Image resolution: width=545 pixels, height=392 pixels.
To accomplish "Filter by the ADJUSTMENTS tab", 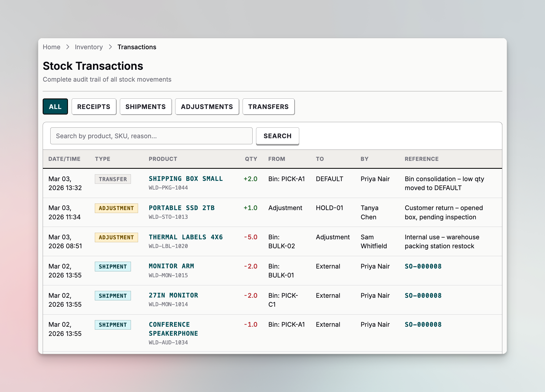I will [x=207, y=107].
